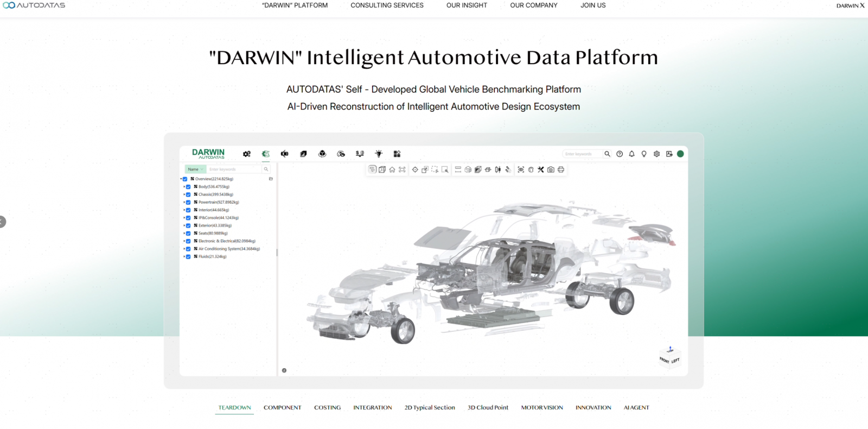Click the tree keyword search input field
The width and height of the screenshot is (868, 429).
click(x=233, y=169)
